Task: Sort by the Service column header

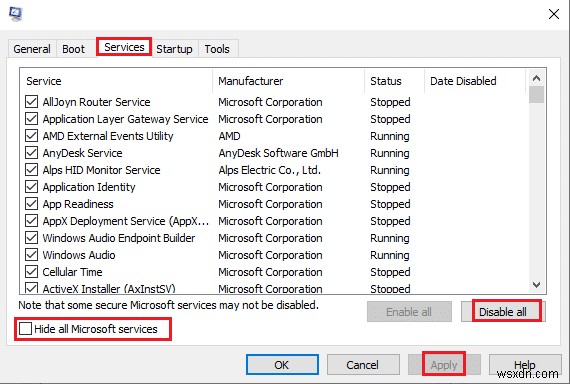Action: [116, 81]
